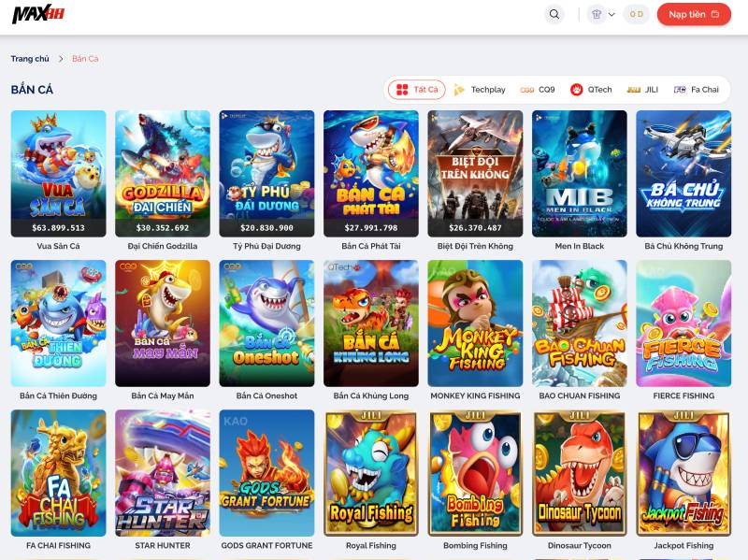Click the QTech paw icon
This screenshot has width=748, height=560.
pos(577,90)
